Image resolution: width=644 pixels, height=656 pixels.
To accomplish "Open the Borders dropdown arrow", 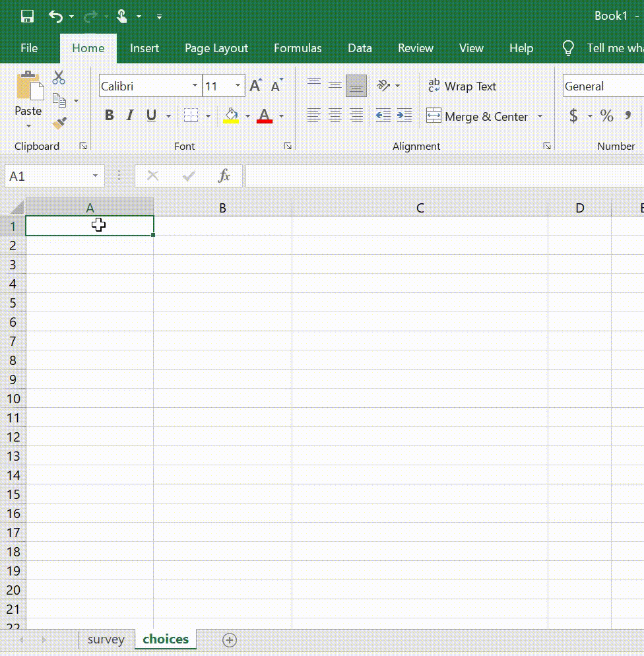I will [208, 116].
